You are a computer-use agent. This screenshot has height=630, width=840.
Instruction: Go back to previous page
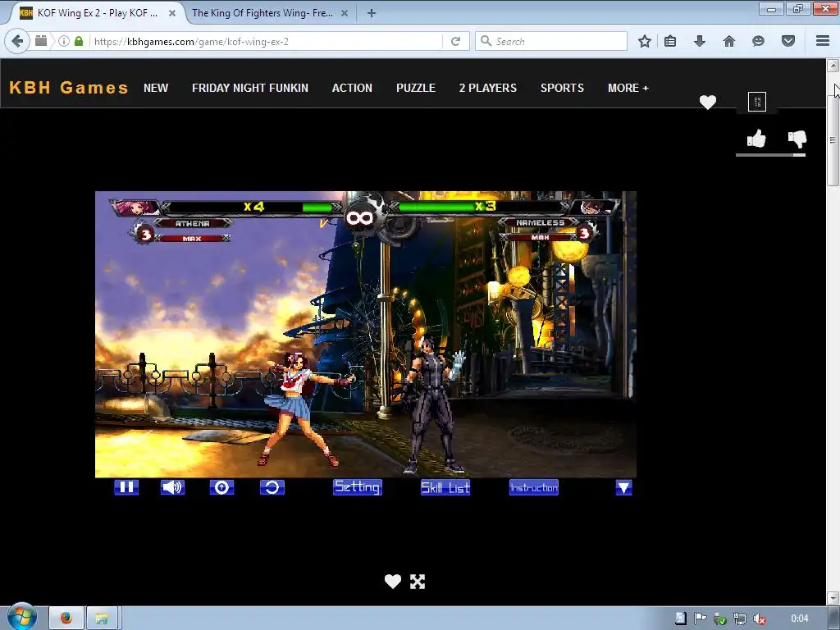[17, 41]
